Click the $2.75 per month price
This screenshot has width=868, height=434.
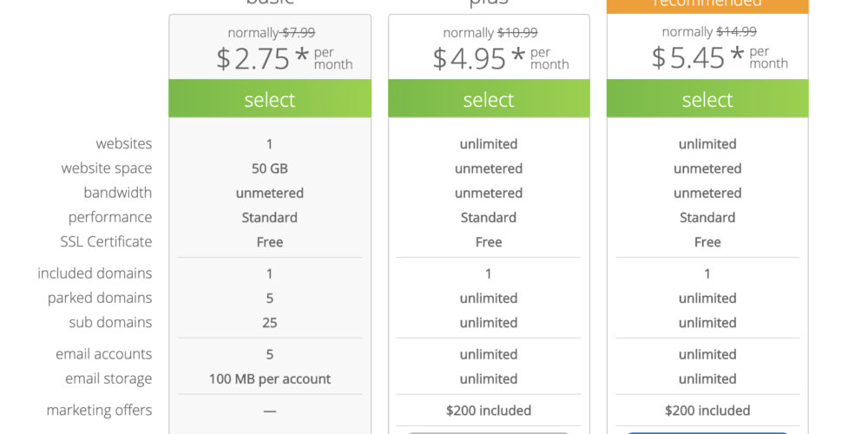tap(284, 58)
